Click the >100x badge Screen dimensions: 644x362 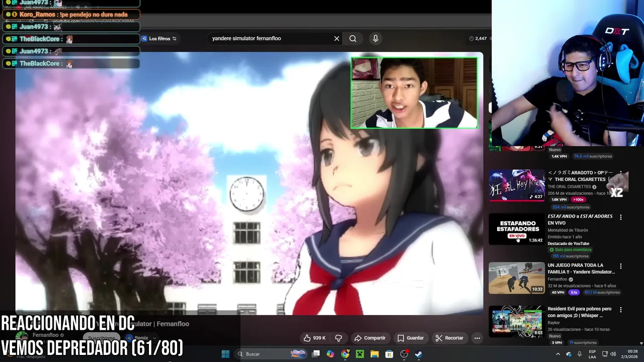578,200
